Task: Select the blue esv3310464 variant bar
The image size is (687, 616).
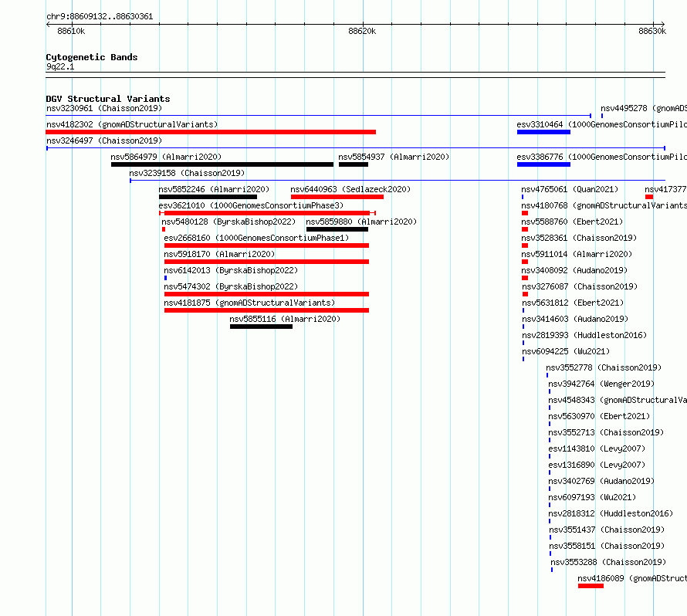Action: point(543,132)
